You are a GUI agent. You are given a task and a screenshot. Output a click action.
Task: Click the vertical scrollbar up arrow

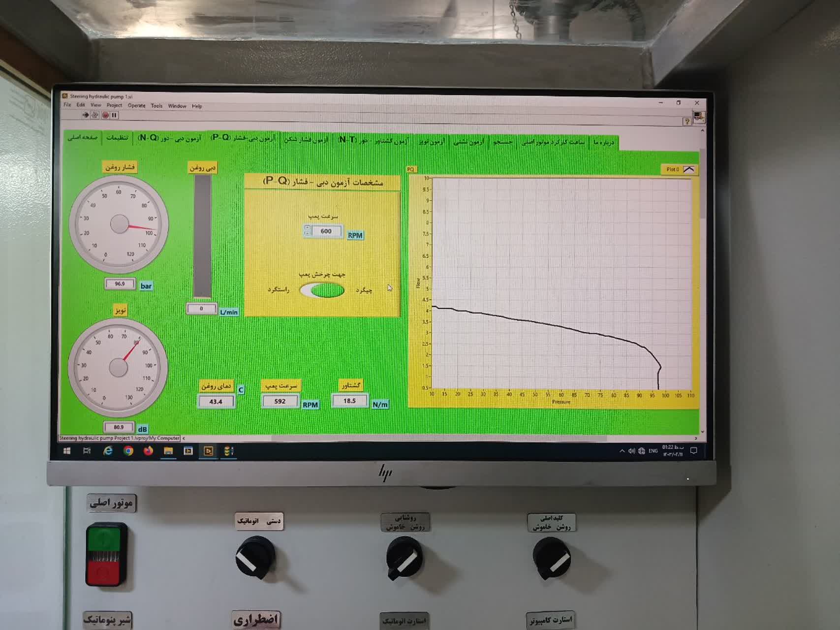702,130
